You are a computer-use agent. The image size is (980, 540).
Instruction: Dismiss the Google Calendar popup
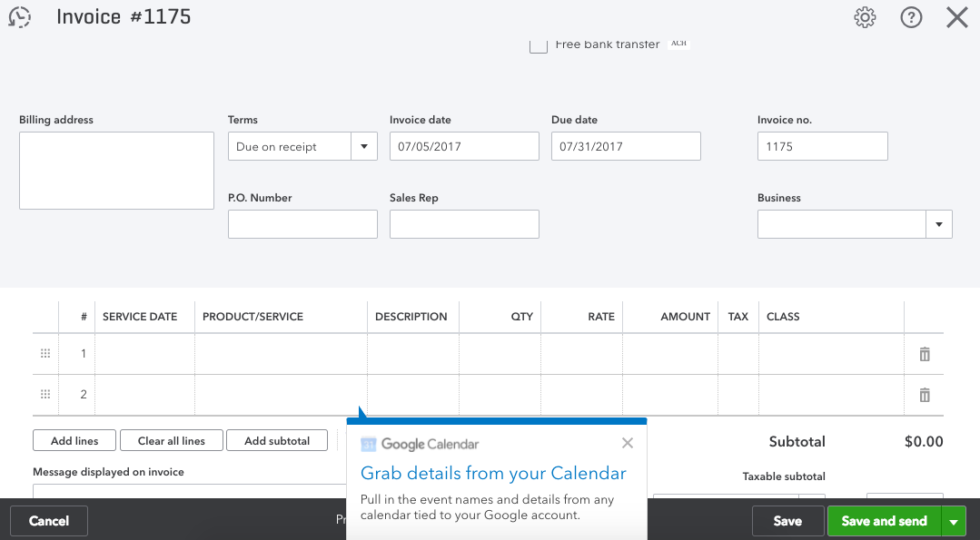click(x=628, y=443)
